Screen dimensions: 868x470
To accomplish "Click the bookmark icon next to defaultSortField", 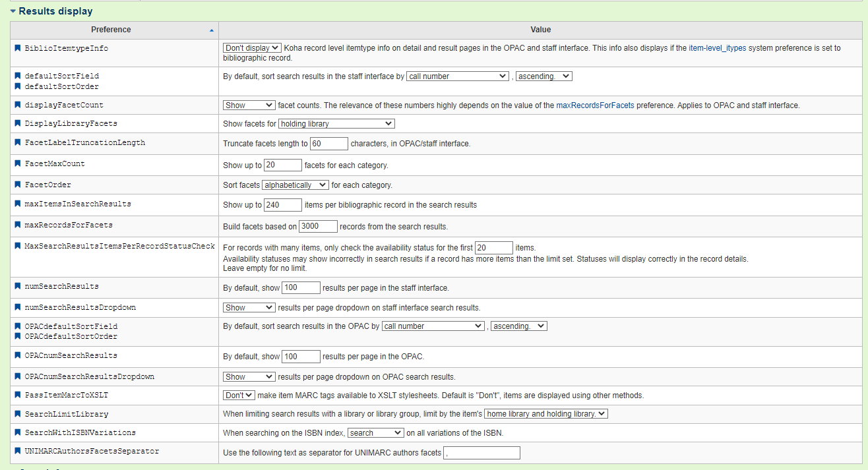I will (18, 76).
